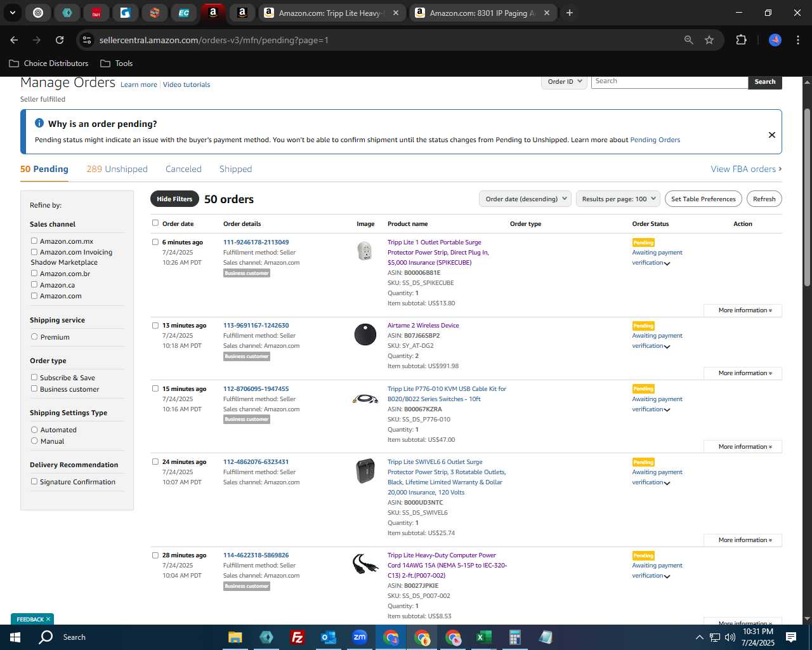Go back with browser back arrow
This screenshot has height=650, width=812.
click(x=14, y=40)
